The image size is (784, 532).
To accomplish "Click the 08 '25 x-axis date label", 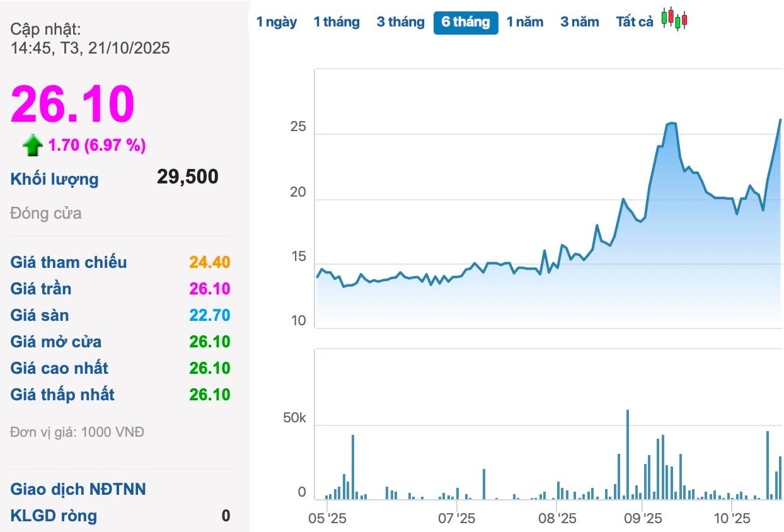I will (557, 519).
